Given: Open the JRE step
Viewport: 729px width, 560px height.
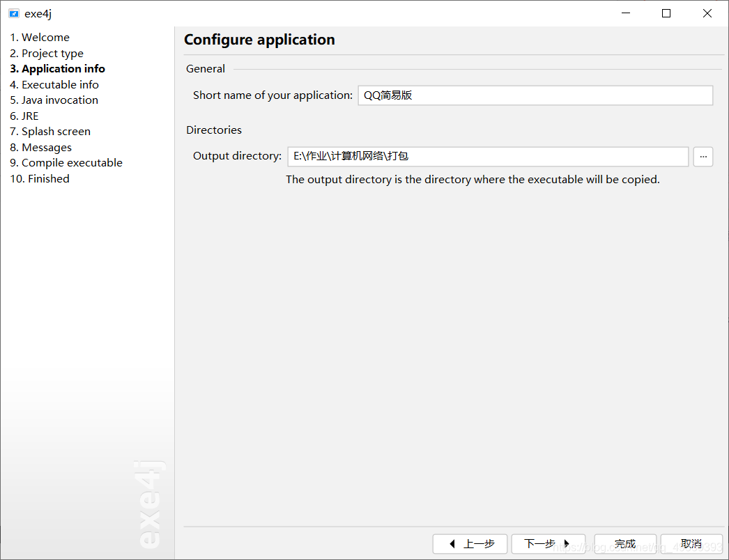Looking at the screenshot, I should [x=24, y=116].
